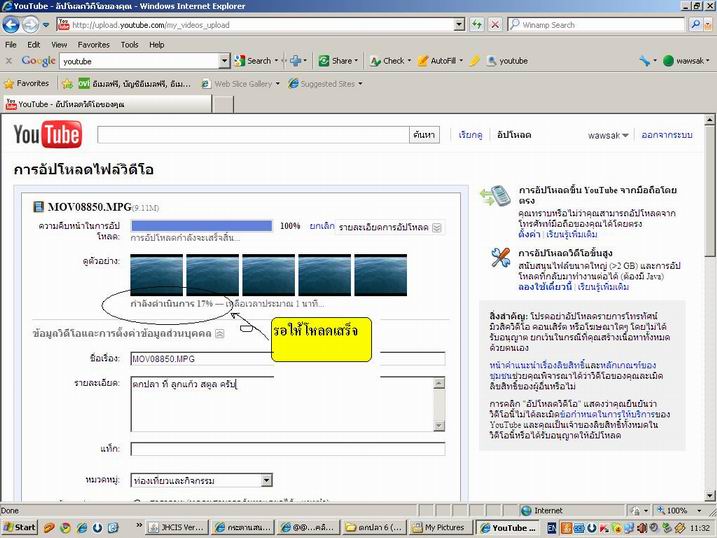Screen dimensions: 717x538
Task: Click the Winamp Search input box
Action: [596, 25]
